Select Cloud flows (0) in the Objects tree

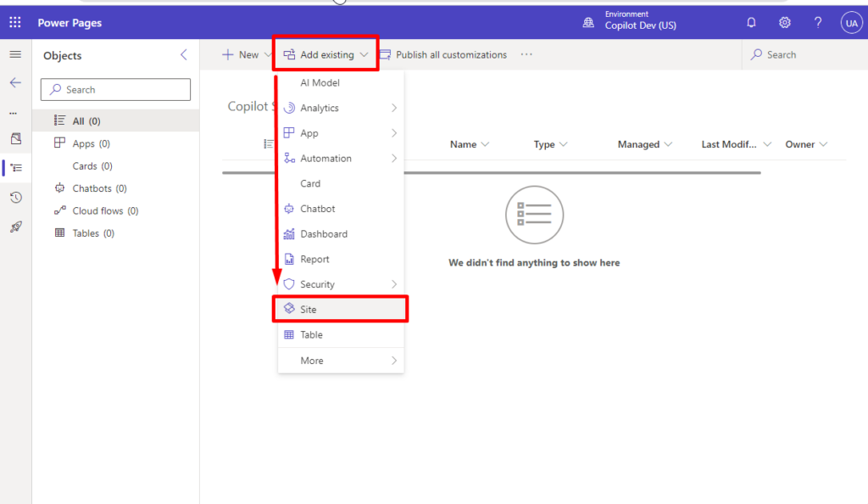115,211
